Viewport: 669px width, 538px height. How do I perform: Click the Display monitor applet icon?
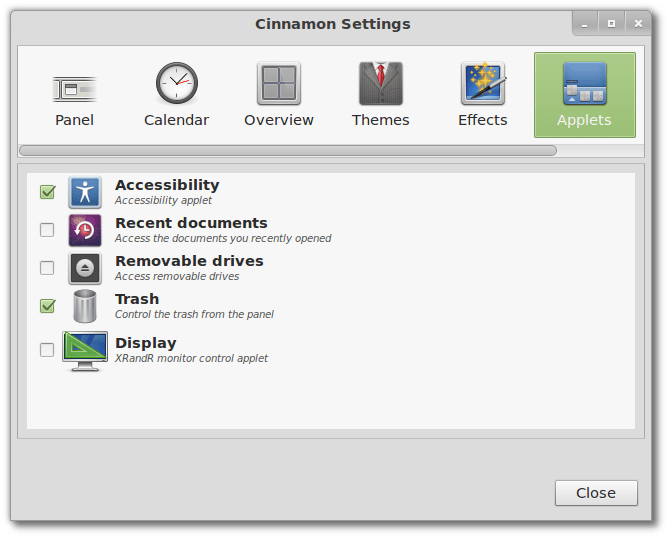click(x=85, y=350)
